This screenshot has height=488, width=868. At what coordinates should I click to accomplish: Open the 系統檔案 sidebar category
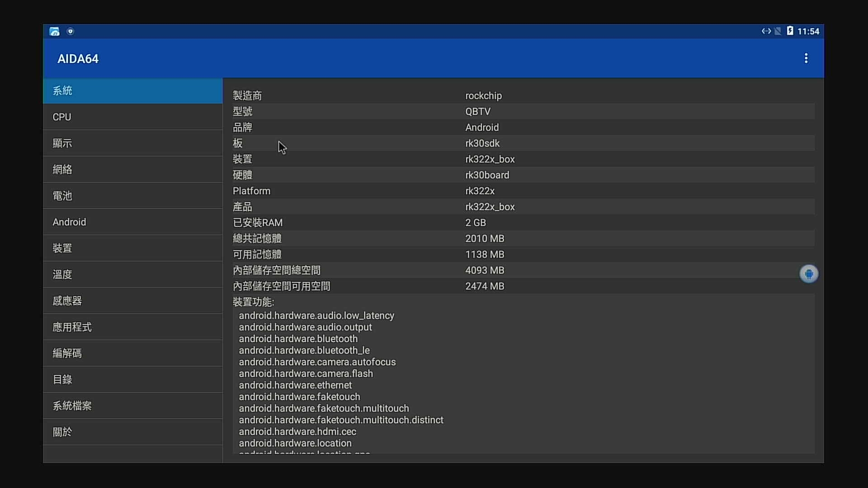(x=133, y=405)
